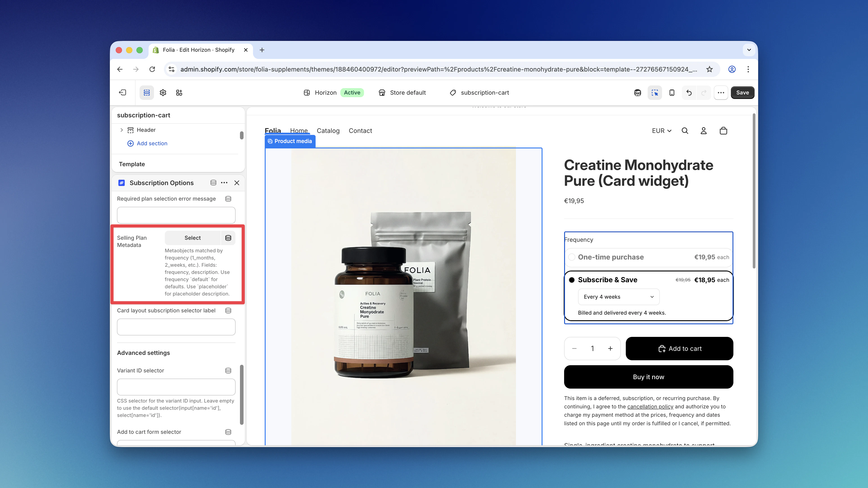Viewport: 868px width, 488px height.
Task: Focus the Variant ID selector input
Action: [x=176, y=387]
